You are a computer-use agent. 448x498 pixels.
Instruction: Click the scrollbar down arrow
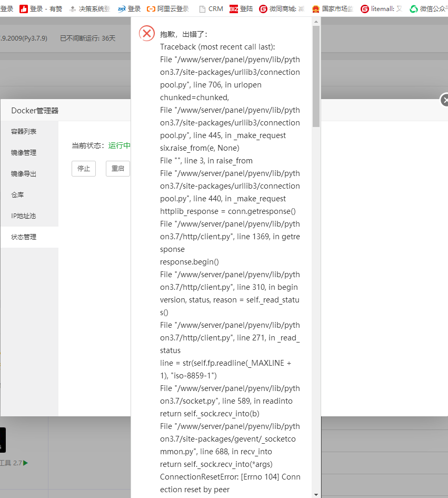[316, 494]
